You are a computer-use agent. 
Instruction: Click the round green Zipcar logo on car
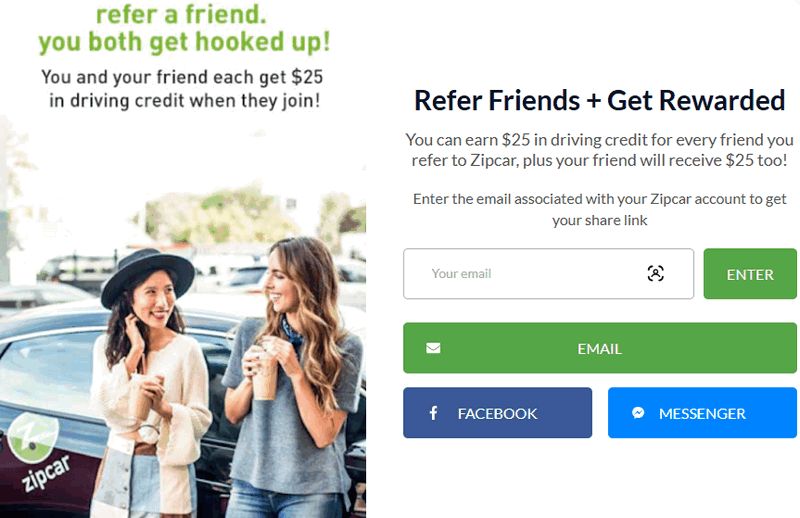tap(33, 437)
